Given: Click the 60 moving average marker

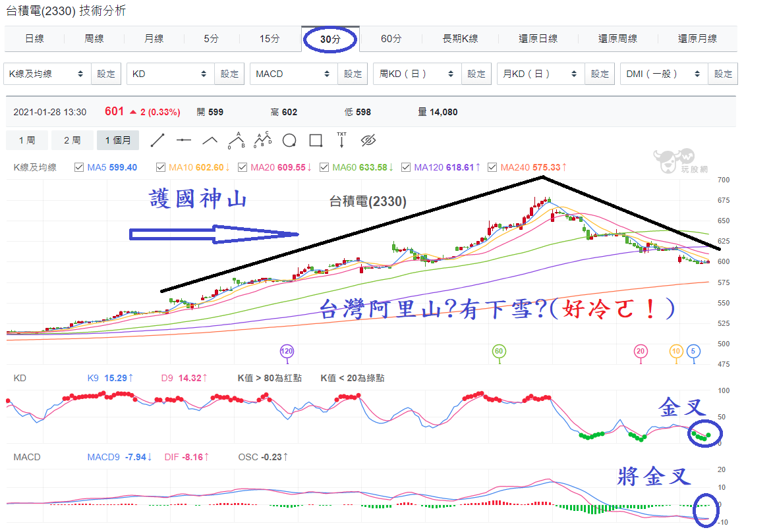Looking at the screenshot, I should coord(499,351).
